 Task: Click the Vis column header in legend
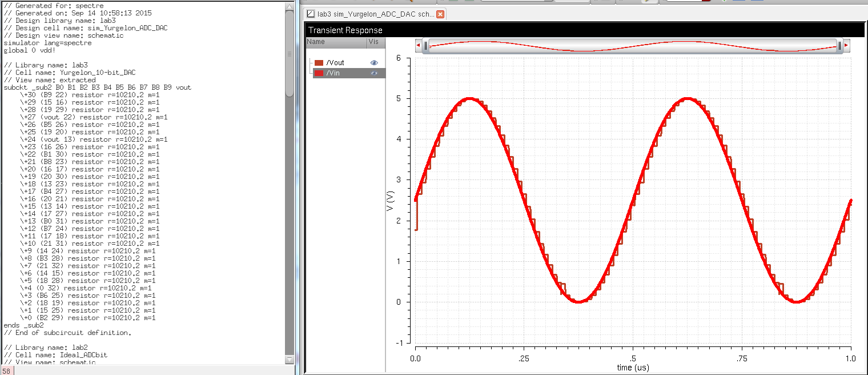[373, 42]
